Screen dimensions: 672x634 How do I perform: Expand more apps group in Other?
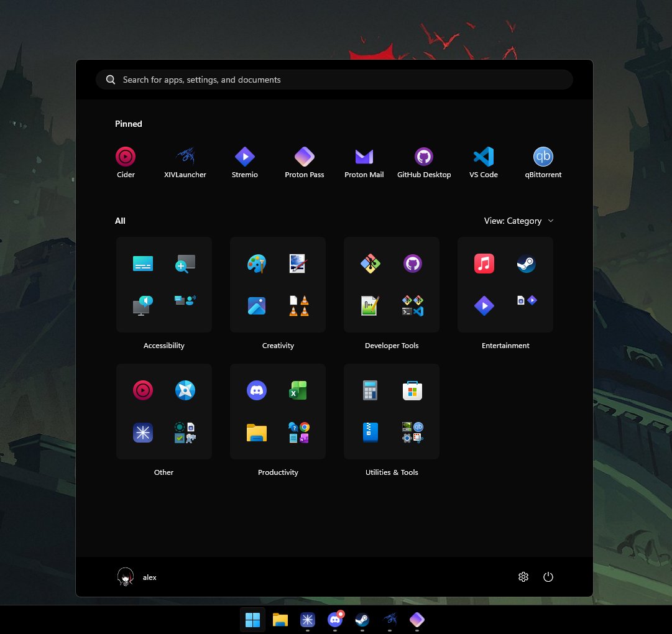point(185,433)
